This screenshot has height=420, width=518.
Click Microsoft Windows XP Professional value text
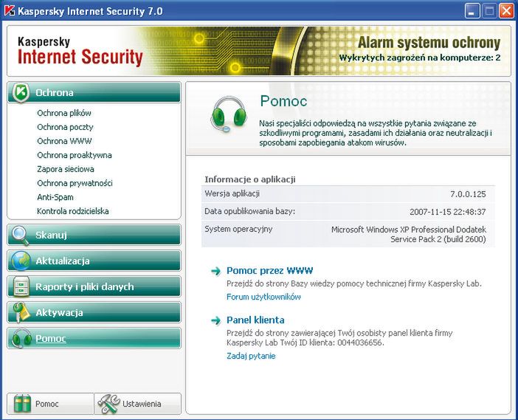pyautogui.click(x=409, y=234)
